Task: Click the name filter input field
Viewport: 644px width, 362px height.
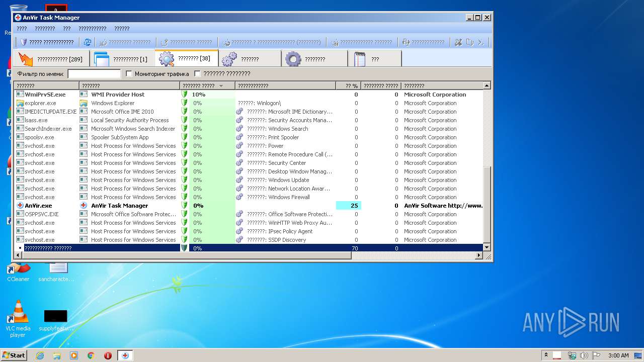Action: tap(94, 74)
